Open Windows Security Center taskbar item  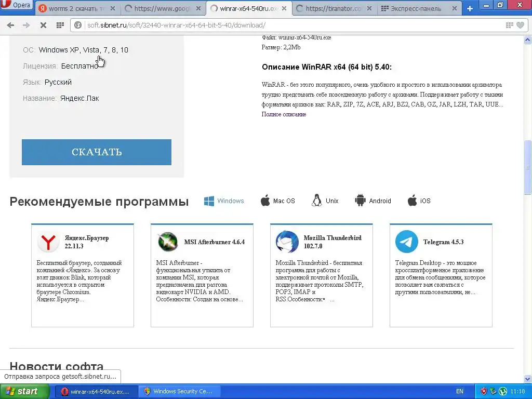(179, 392)
